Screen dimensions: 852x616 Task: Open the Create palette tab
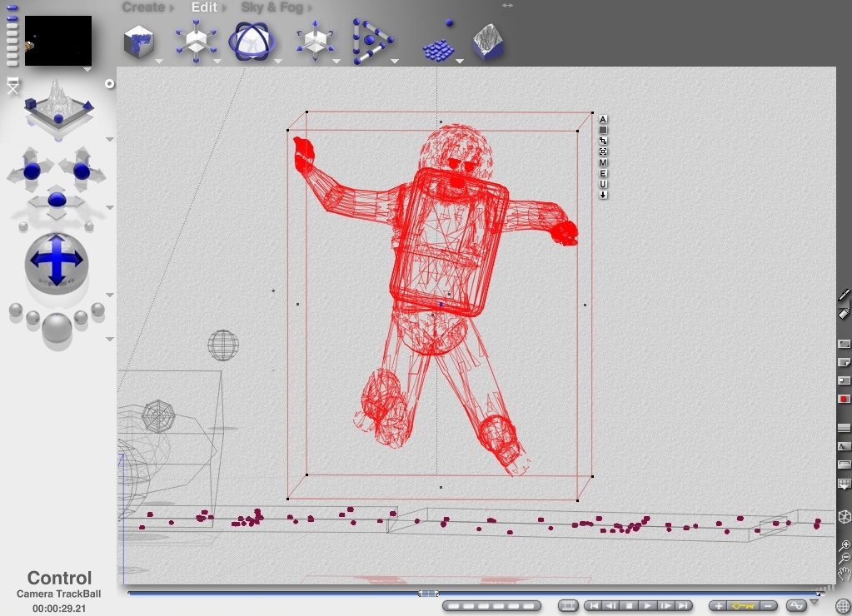click(143, 7)
